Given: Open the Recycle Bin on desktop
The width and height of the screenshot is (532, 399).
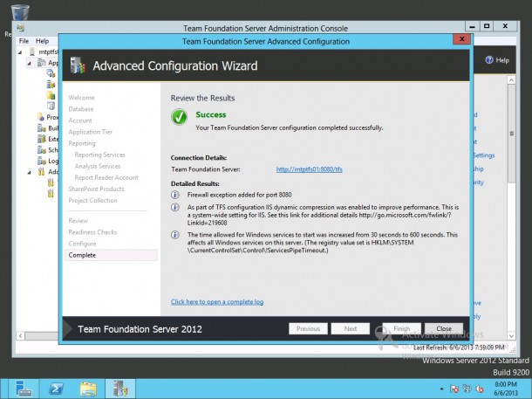Looking at the screenshot, I should coord(20,12).
